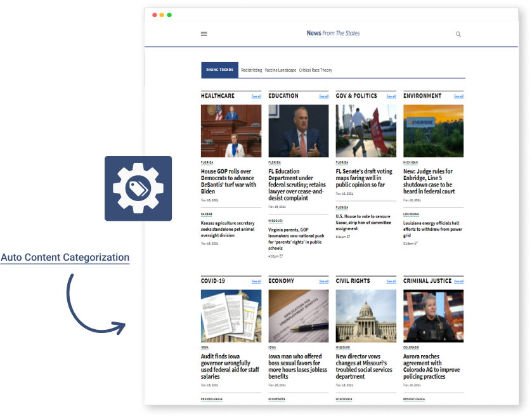Open the hamburger navigation menu

pyautogui.click(x=204, y=34)
